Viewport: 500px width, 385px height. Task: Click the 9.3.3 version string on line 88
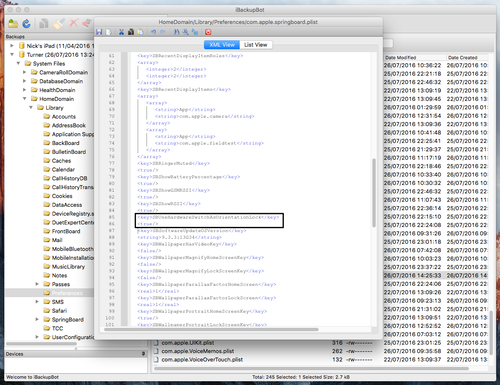click(179, 237)
